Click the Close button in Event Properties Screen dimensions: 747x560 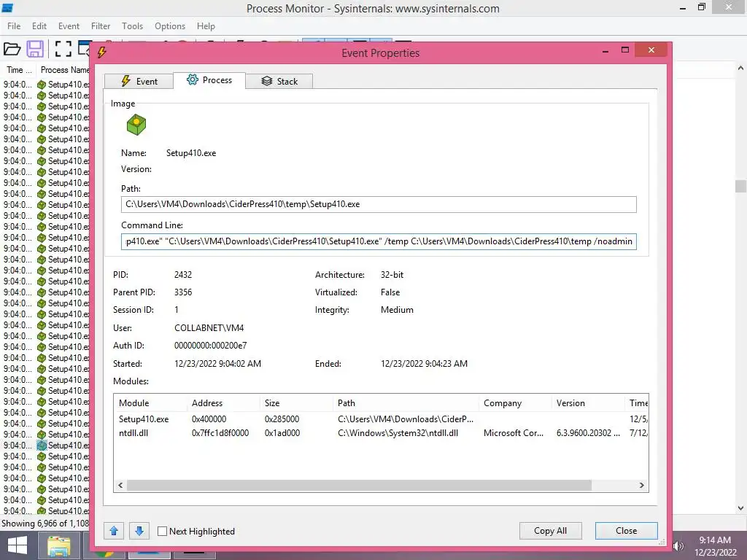[x=626, y=531]
